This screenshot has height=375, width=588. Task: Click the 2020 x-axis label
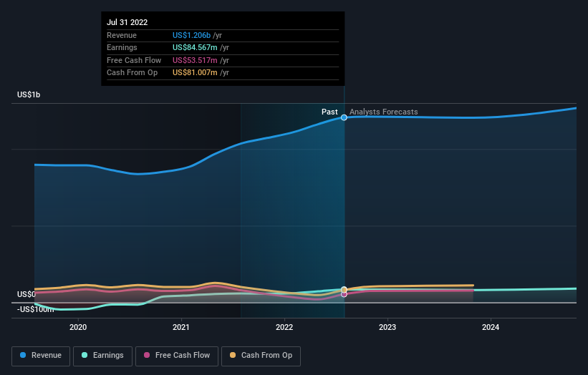pyautogui.click(x=78, y=327)
